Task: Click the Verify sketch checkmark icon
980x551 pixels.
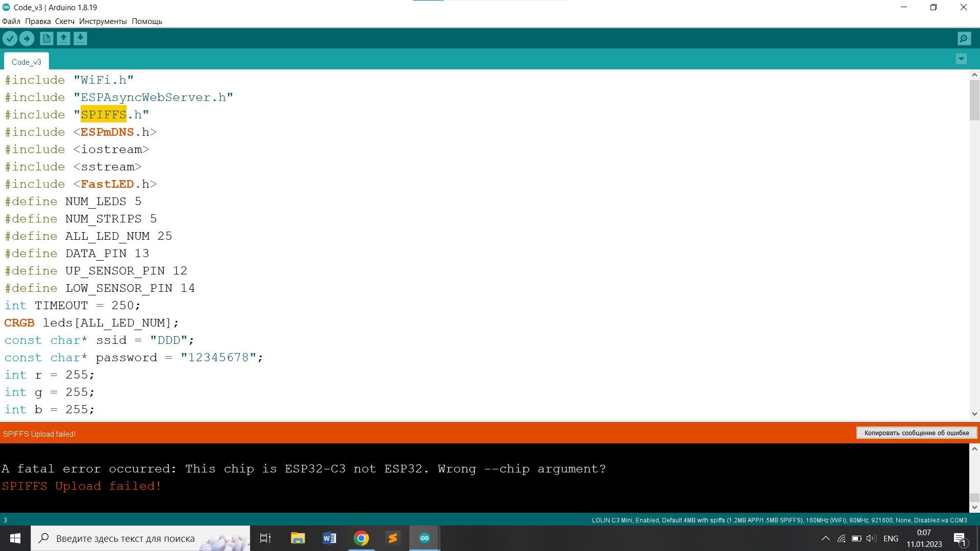Action: coord(10,38)
